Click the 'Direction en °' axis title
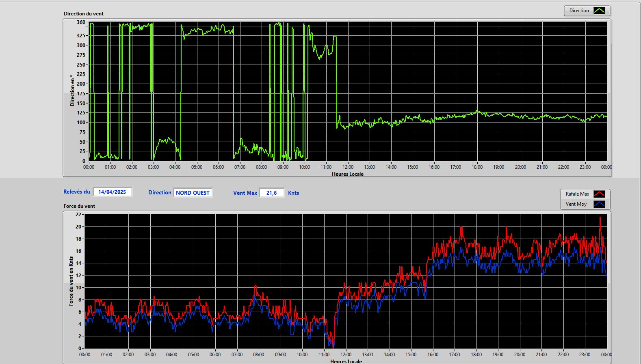The image size is (641, 364). (72, 90)
